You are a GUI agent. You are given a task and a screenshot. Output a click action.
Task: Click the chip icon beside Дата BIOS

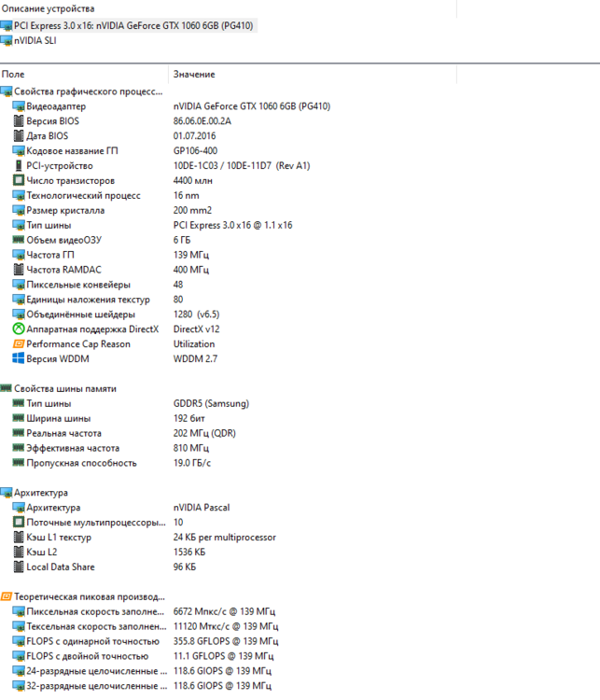pos(19,135)
